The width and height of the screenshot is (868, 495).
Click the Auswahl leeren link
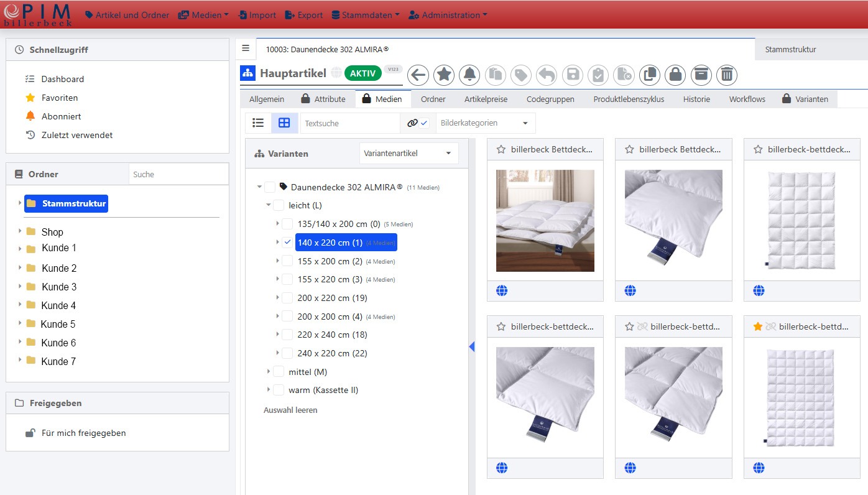[290, 410]
